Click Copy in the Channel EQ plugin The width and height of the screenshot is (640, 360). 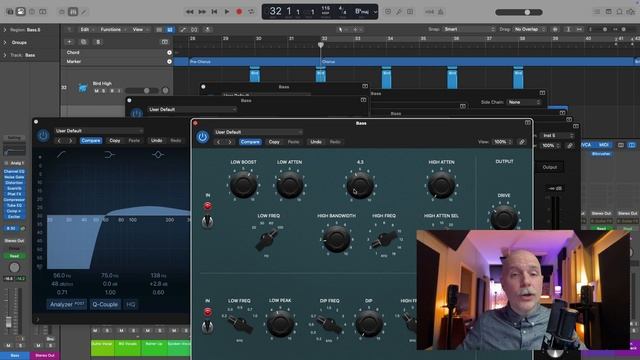(115, 140)
